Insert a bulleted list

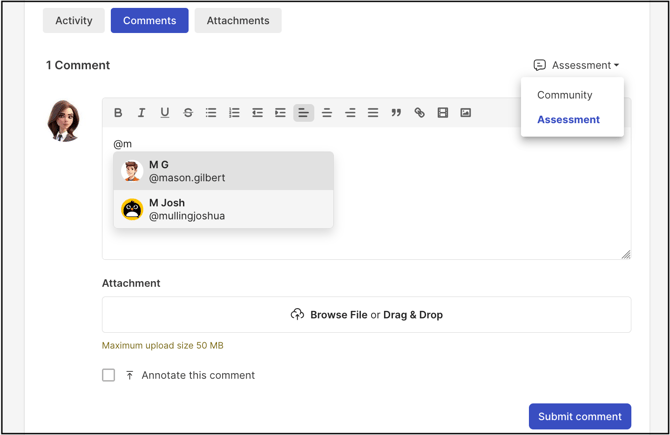pos(211,113)
